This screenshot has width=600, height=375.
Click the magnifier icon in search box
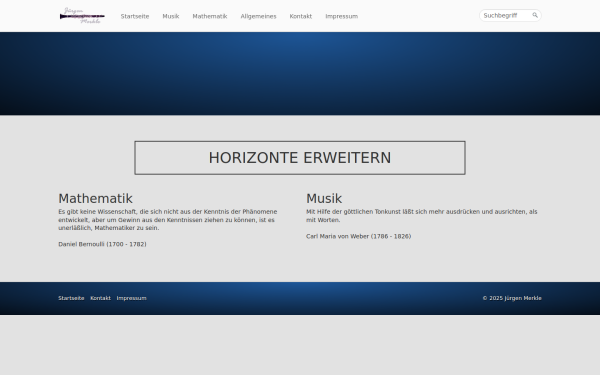(535, 15)
